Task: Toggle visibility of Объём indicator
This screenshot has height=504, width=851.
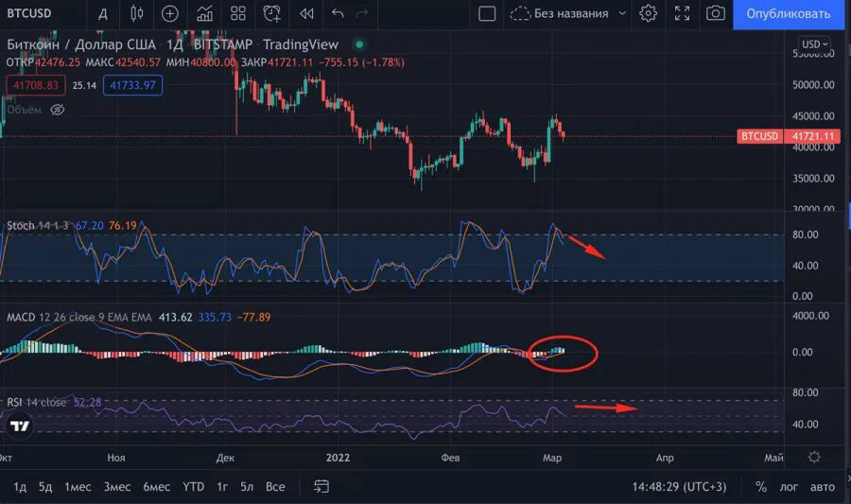Action: pyautogui.click(x=57, y=110)
